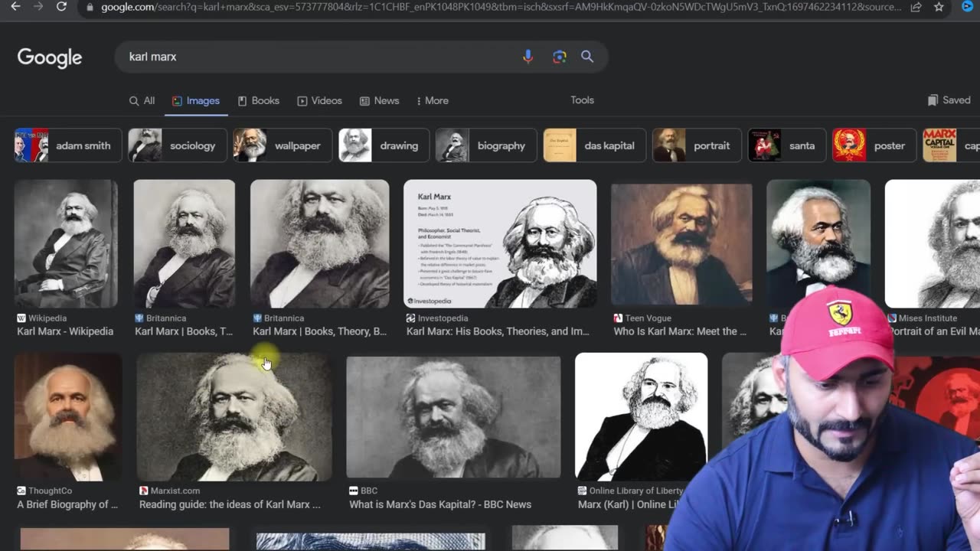980x551 pixels.
Task: Click 'Reading guide: the ideas of Karl Marx' link
Action: pyautogui.click(x=230, y=504)
